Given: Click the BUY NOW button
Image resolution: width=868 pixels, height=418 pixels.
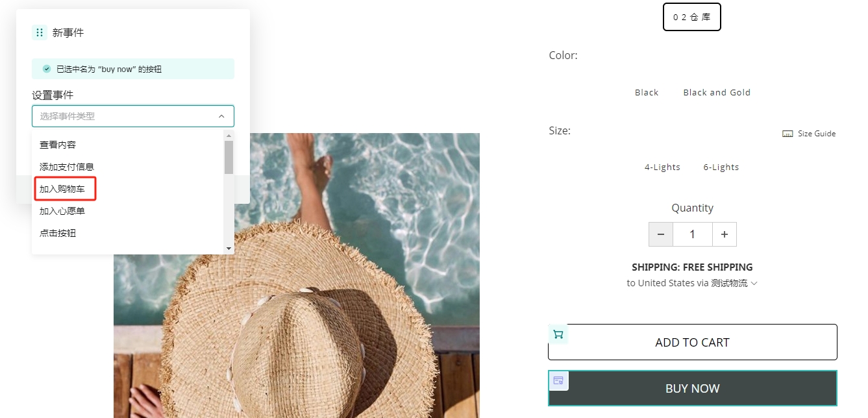Looking at the screenshot, I should click(x=693, y=388).
